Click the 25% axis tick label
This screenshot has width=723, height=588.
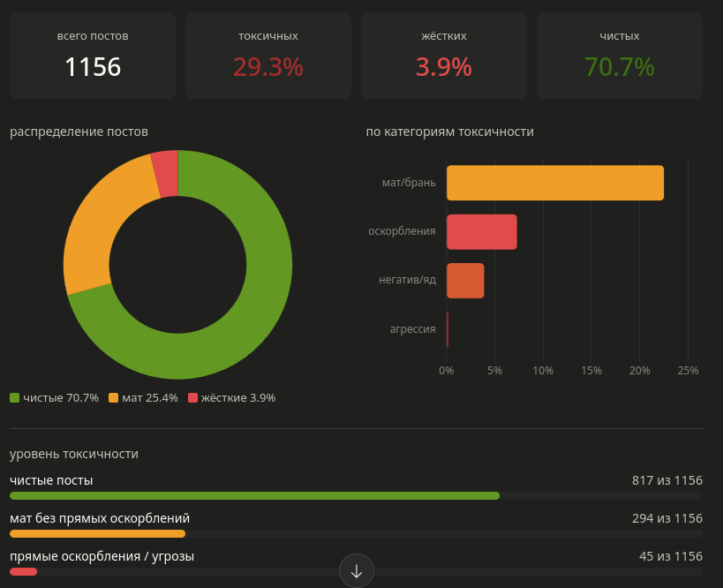688,370
